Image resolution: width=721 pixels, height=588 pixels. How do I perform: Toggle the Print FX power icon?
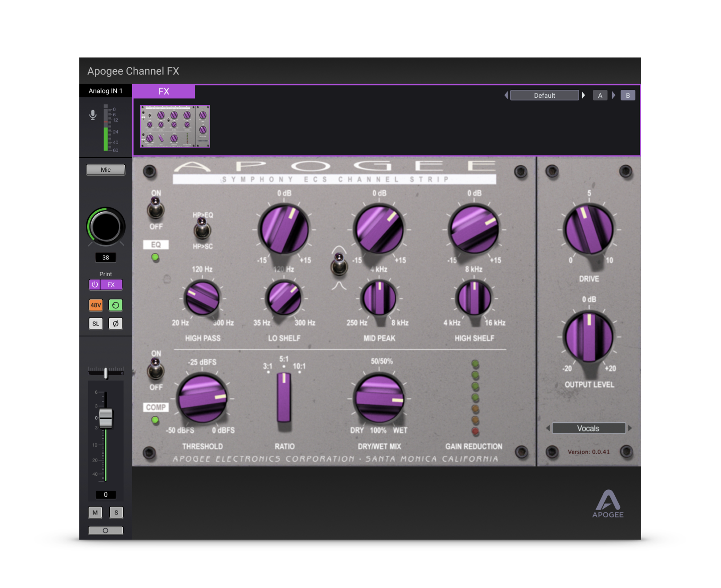[95, 285]
